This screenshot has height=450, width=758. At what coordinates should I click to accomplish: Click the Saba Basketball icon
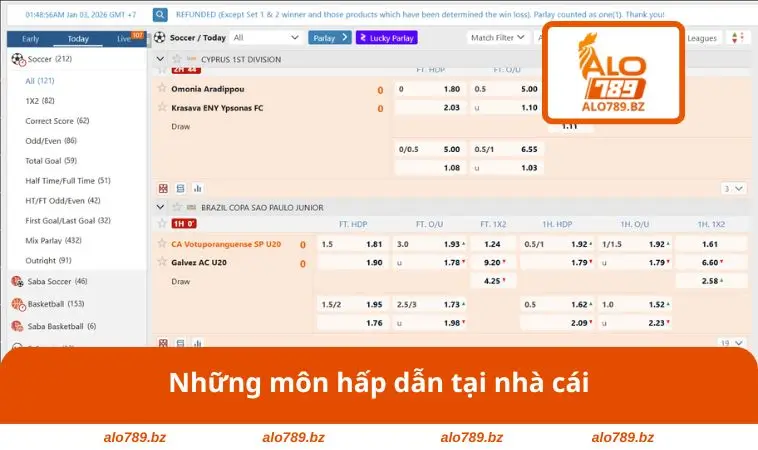(x=17, y=326)
